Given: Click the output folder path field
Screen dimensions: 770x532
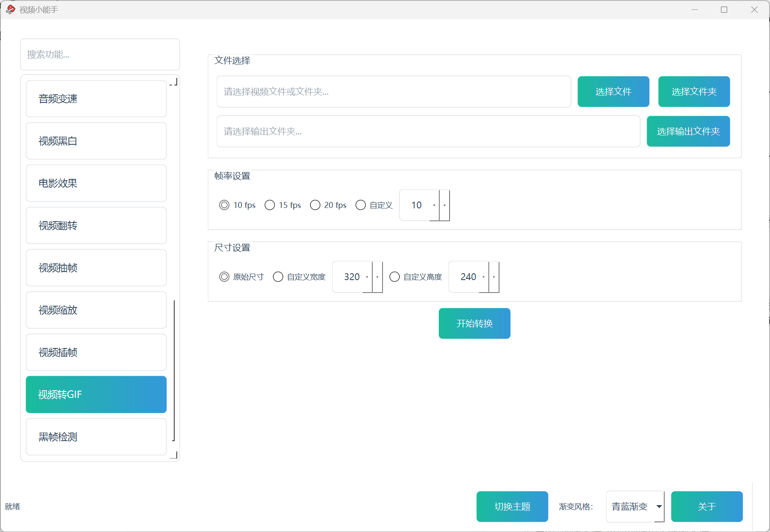Looking at the screenshot, I should click(429, 132).
